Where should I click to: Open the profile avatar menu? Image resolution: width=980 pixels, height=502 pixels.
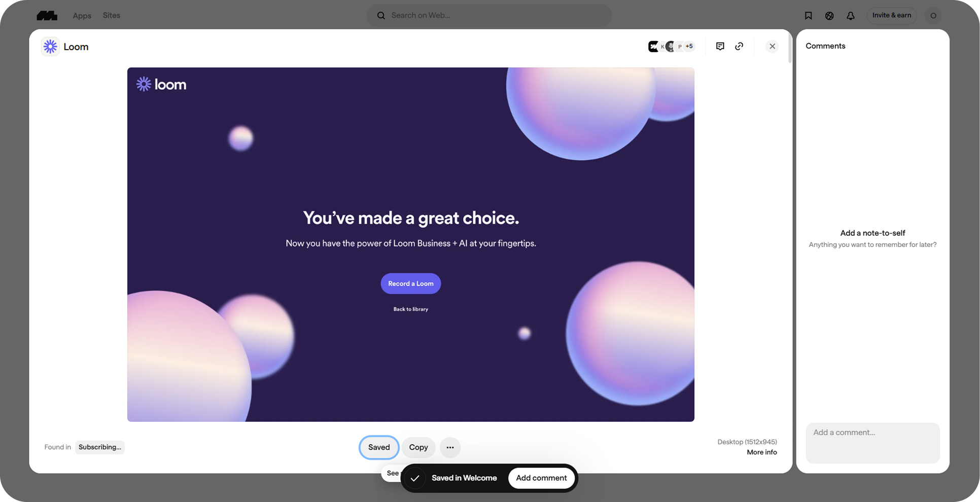point(933,16)
